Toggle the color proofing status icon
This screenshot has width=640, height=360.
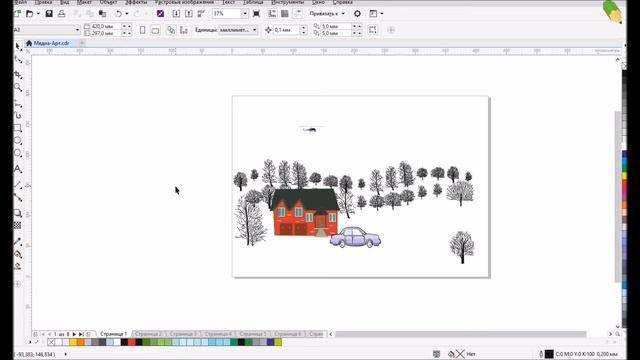[436, 354]
